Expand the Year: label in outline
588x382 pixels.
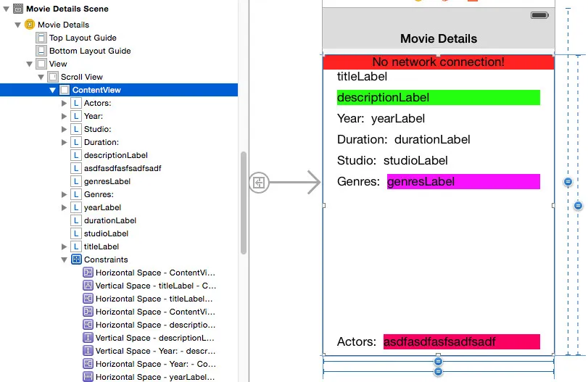64,116
